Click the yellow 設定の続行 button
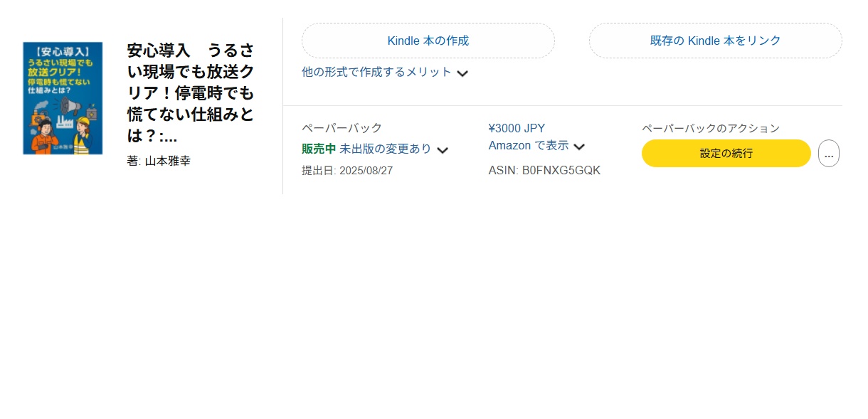Screen dimensions: 868x419 pos(726,154)
